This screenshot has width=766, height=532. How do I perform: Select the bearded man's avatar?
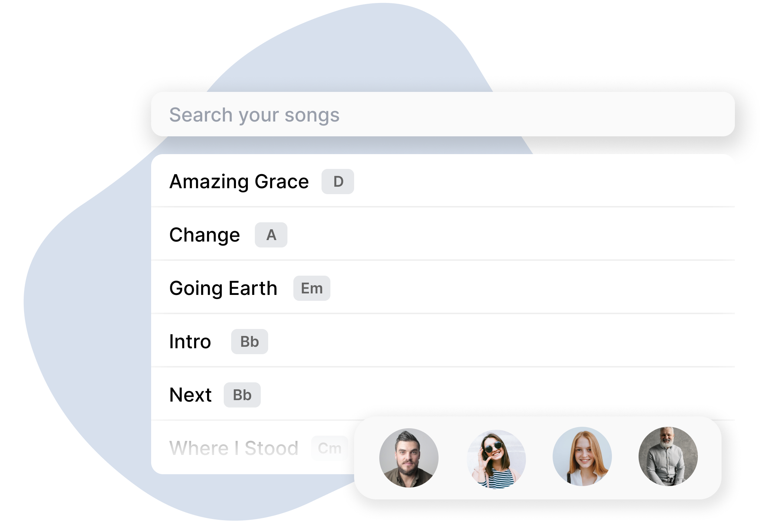[410, 458]
